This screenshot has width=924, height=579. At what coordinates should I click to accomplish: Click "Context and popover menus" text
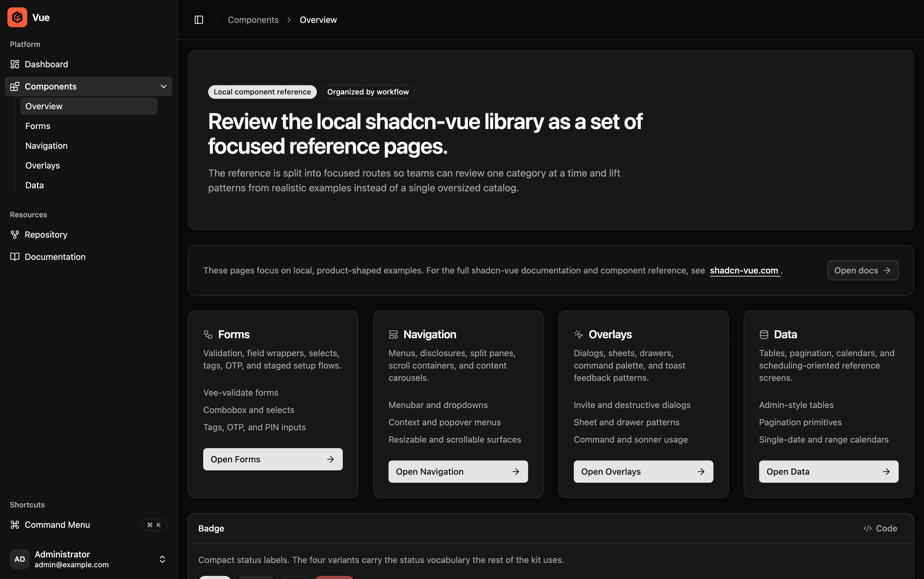tap(444, 423)
